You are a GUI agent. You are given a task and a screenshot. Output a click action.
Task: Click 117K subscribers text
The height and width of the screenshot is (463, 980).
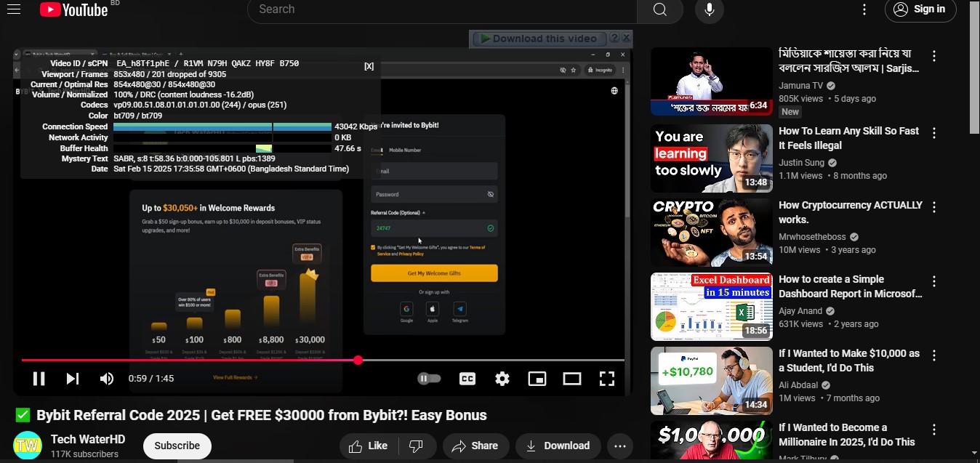click(x=84, y=454)
